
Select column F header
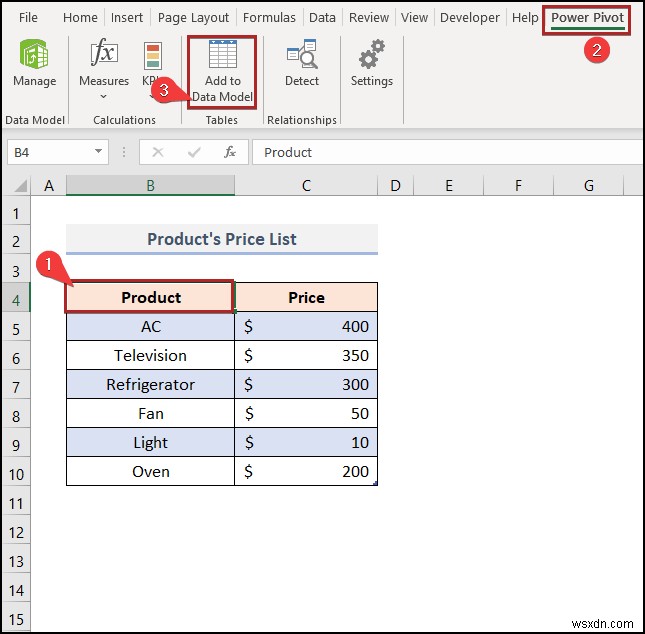tap(518, 186)
